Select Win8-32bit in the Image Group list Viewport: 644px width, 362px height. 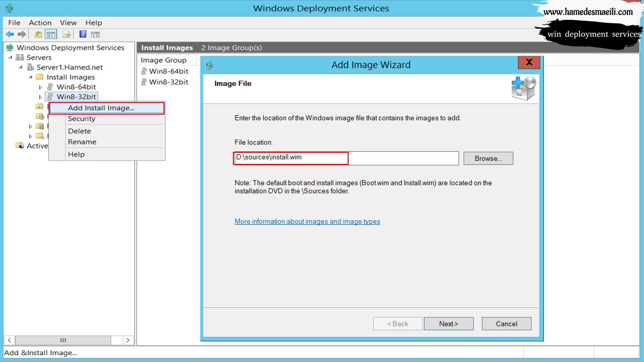pyautogui.click(x=169, y=82)
